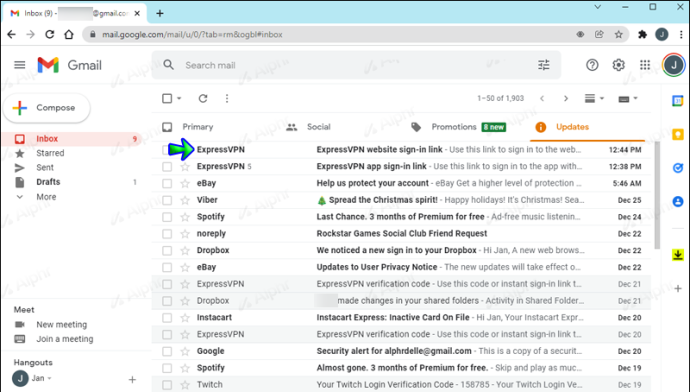
Task: Click the Compose button
Action: pos(47,108)
